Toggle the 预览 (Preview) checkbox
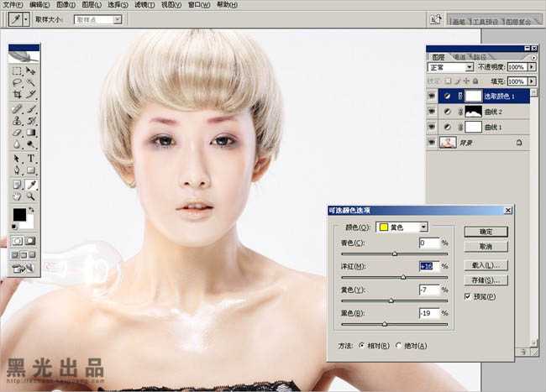Image resolution: width=546 pixels, height=392 pixels. point(468,296)
